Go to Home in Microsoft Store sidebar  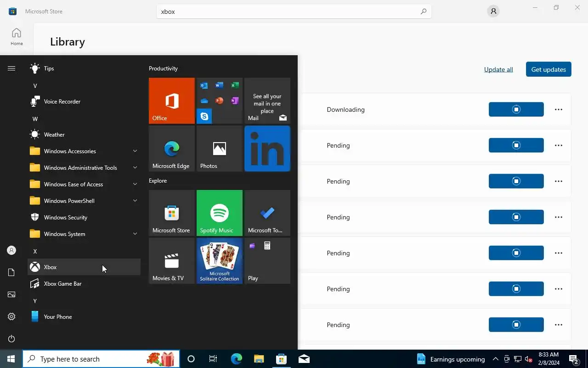[17, 36]
